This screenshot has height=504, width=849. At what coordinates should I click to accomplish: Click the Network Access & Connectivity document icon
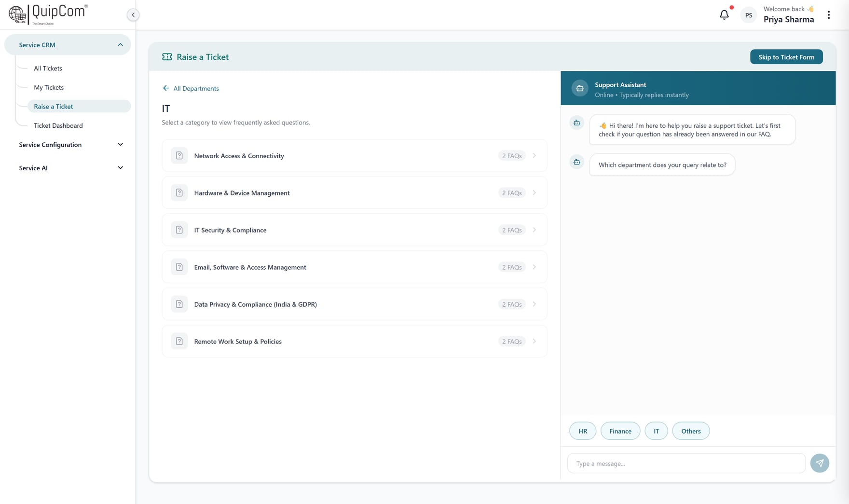point(179,156)
